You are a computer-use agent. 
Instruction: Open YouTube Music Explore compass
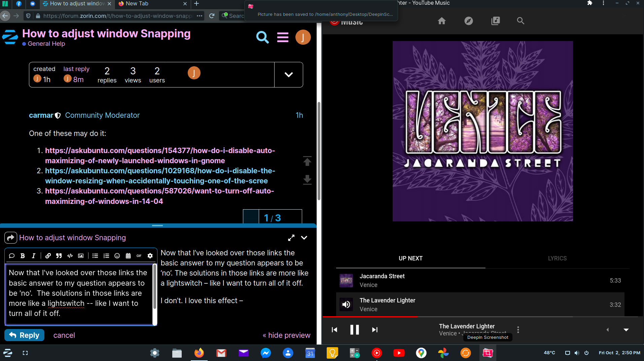point(469,21)
